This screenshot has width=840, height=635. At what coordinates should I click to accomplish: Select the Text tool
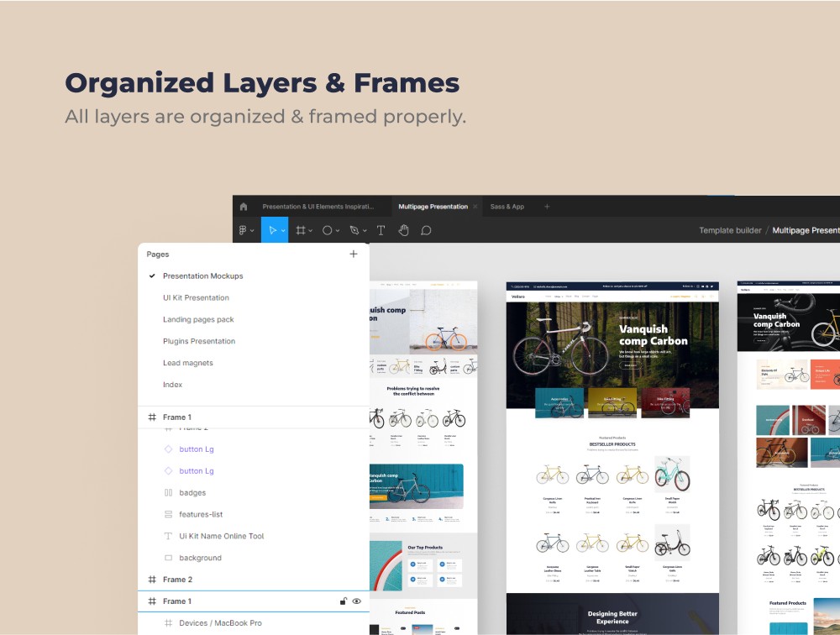tap(381, 230)
